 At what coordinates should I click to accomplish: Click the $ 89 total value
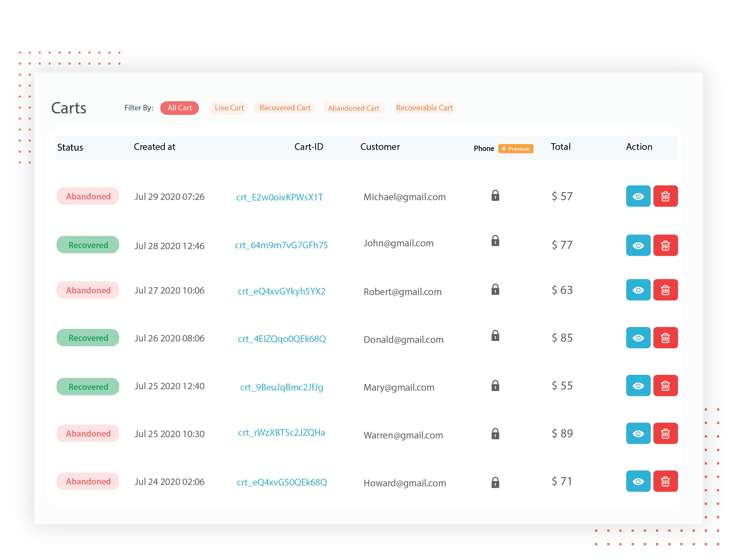coord(562,433)
